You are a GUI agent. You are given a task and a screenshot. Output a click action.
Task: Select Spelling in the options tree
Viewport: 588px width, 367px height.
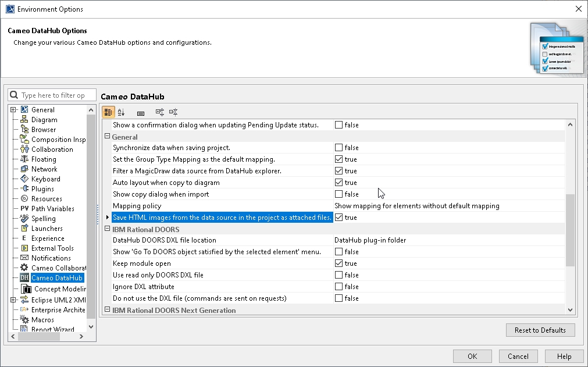coord(43,219)
